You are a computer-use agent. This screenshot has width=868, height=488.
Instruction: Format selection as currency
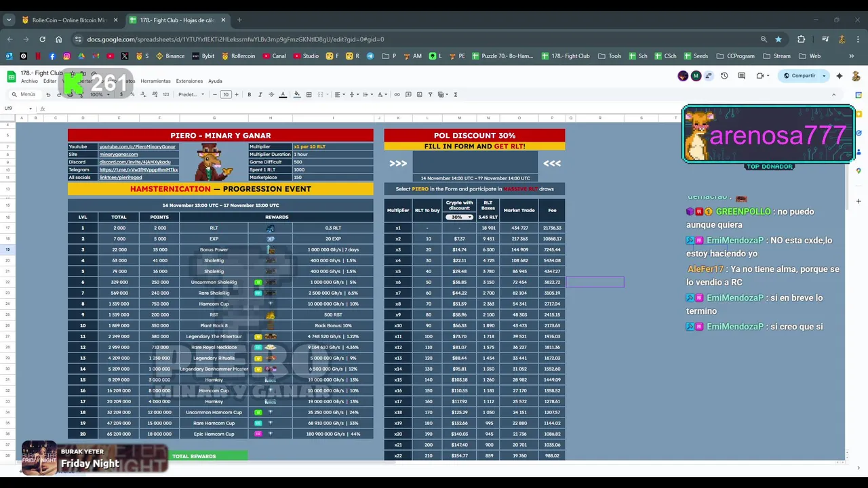[x=121, y=95]
